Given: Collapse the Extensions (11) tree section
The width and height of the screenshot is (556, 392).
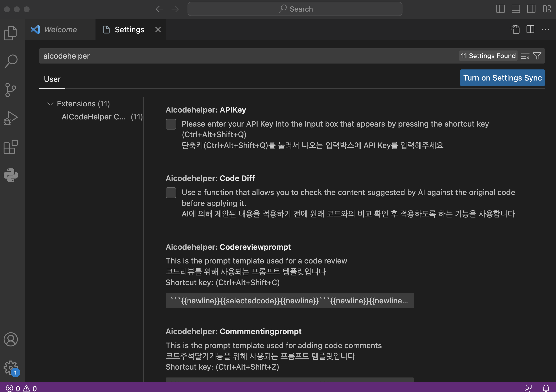Looking at the screenshot, I should (x=50, y=104).
